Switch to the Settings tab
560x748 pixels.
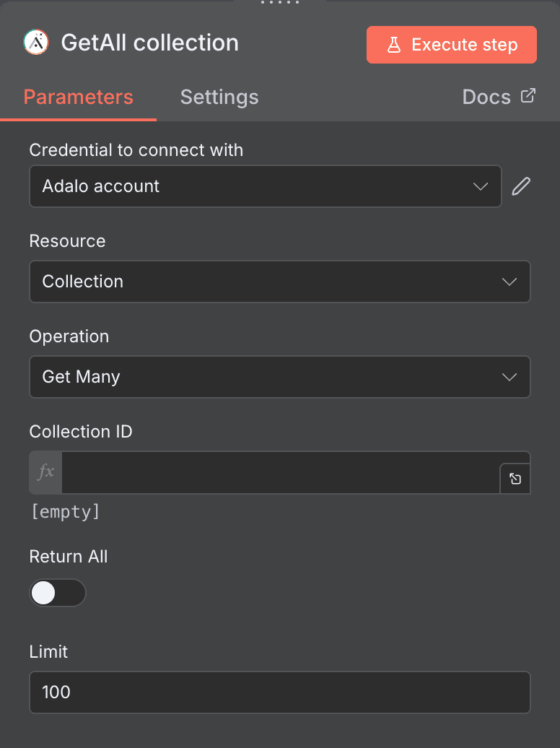(x=219, y=97)
